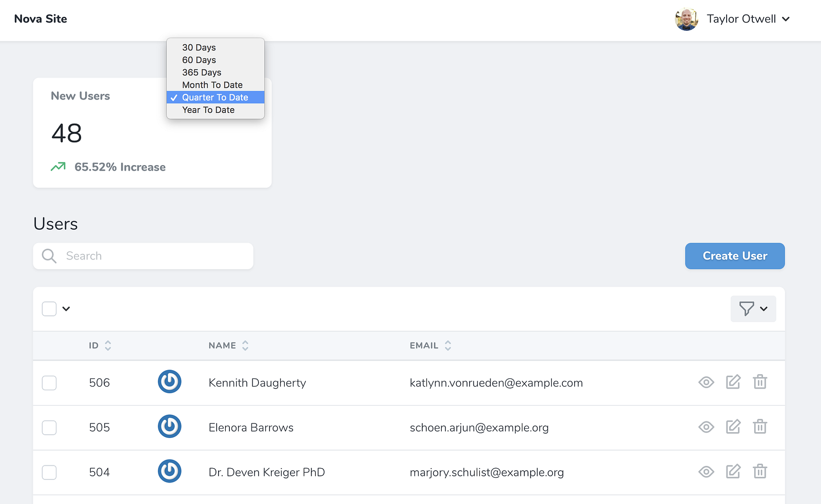Click ID value 505

pos(100,428)
